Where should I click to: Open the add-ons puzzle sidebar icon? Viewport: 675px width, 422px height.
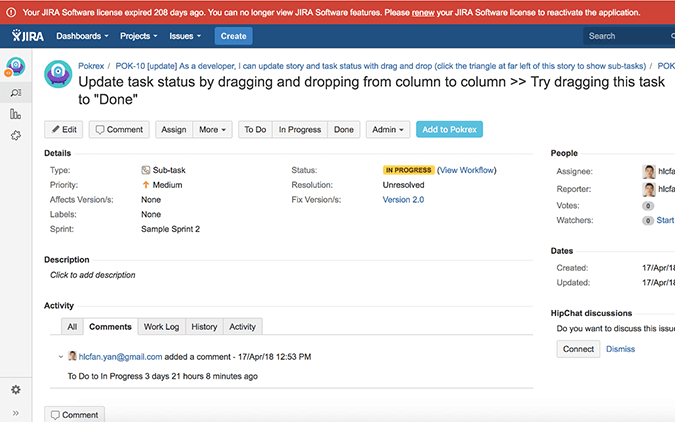pos(15,136)
